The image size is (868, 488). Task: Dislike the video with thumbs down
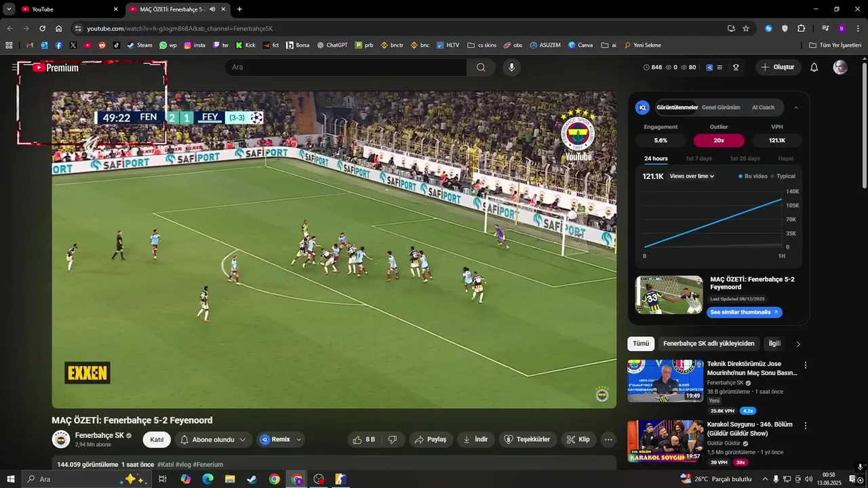[x=393, y=439]
